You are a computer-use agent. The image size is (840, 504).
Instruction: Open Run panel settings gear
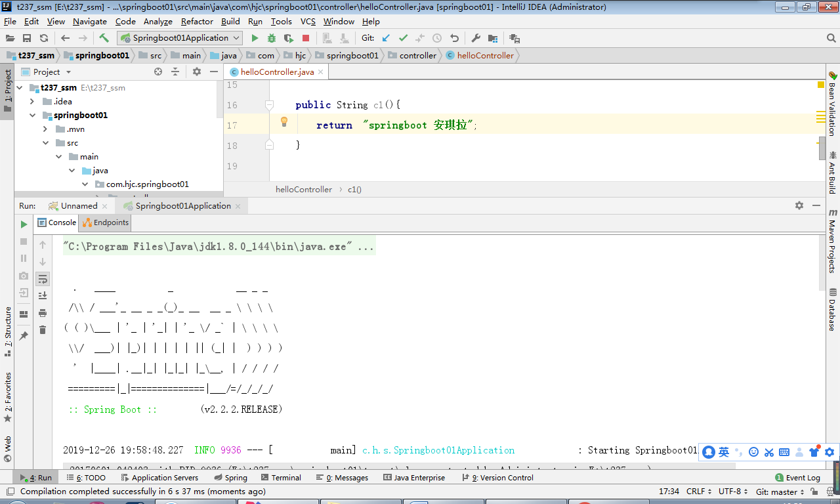pos(799,205)
